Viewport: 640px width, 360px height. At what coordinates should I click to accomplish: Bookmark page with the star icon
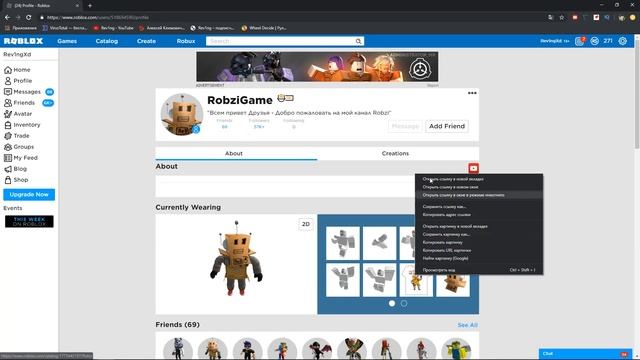pyautogui.click(x=562, y=17)
